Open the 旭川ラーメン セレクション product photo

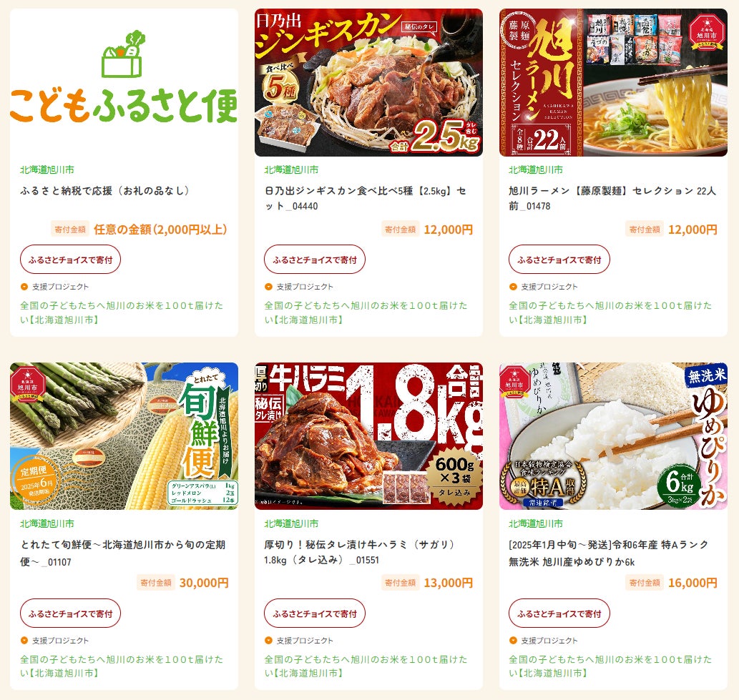pyautogui.click(x=613, y=82)
